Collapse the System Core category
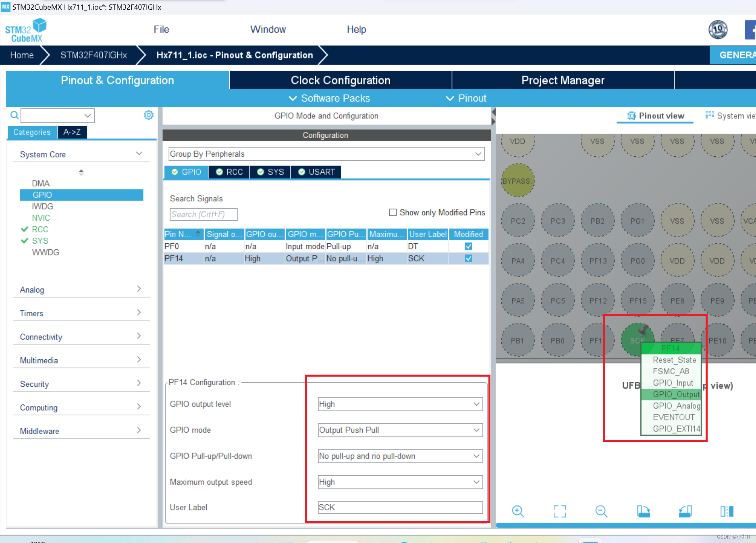The image size is (756, 543). [x=81, y=154]
